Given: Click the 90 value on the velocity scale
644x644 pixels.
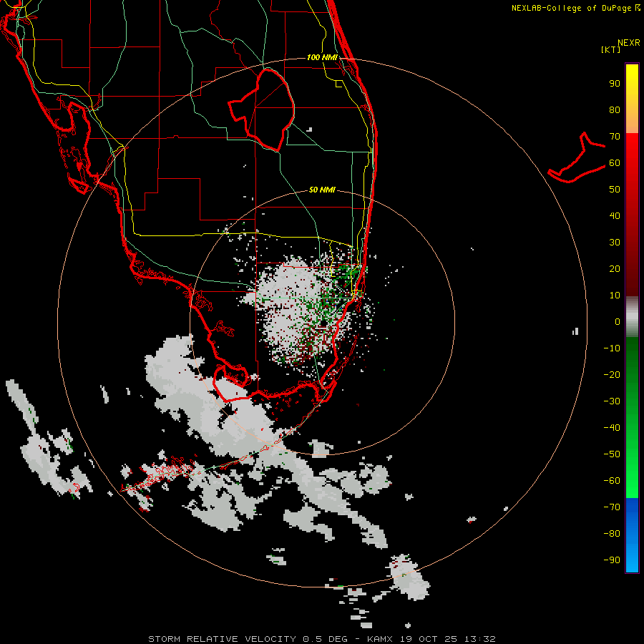Looking at the screenshot, I should pos(615,84).
